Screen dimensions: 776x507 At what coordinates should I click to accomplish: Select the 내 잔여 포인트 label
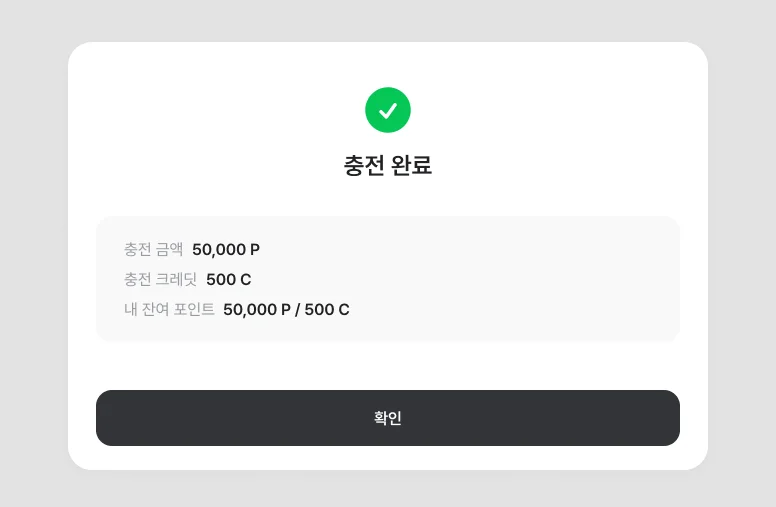point(169,309)
